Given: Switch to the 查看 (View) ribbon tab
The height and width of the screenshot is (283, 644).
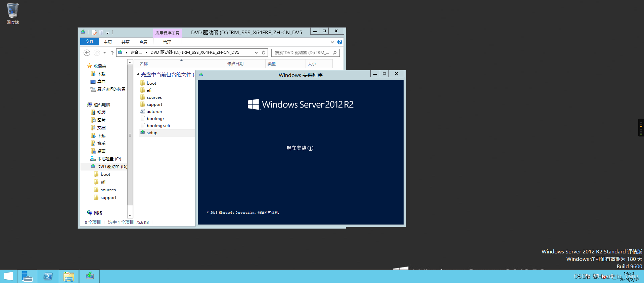Looking at the screenshot, I should coord(143,42).
